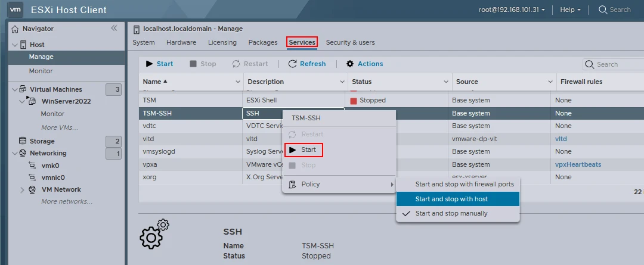Open the Name column dropdown chevron

click(x=238, y=82)
